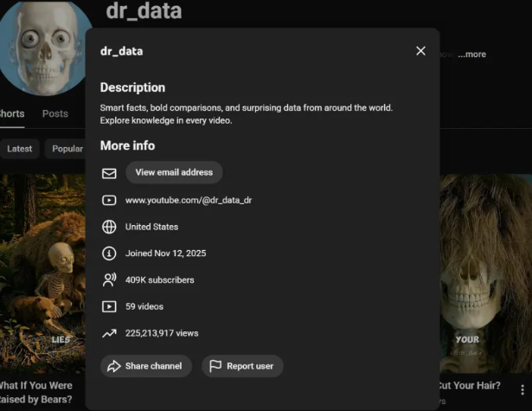Share the channel using Share channel button

[144, 366]
